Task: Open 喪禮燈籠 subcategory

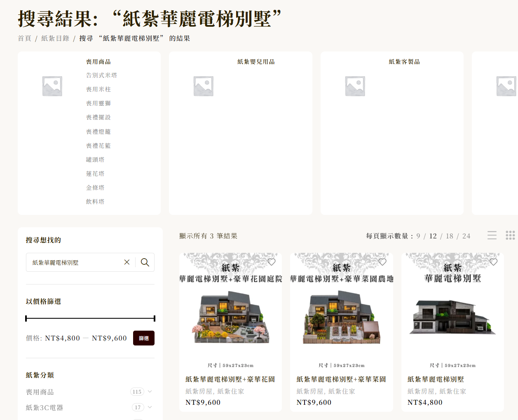Action: (x=98, y=132)
